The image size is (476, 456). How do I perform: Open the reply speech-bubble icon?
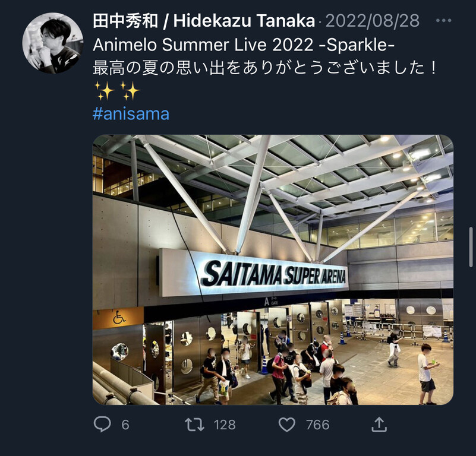pos(102,425)
